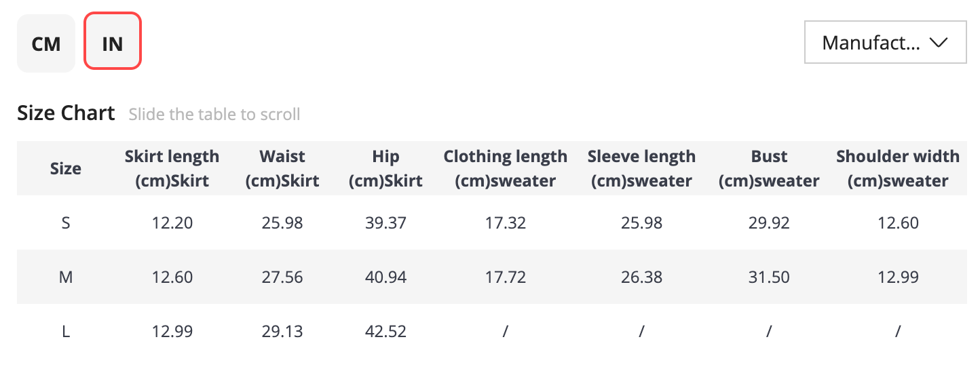Select the size M row label
The width and height of the screenshot is (980, 369).
tap(66, 277)
